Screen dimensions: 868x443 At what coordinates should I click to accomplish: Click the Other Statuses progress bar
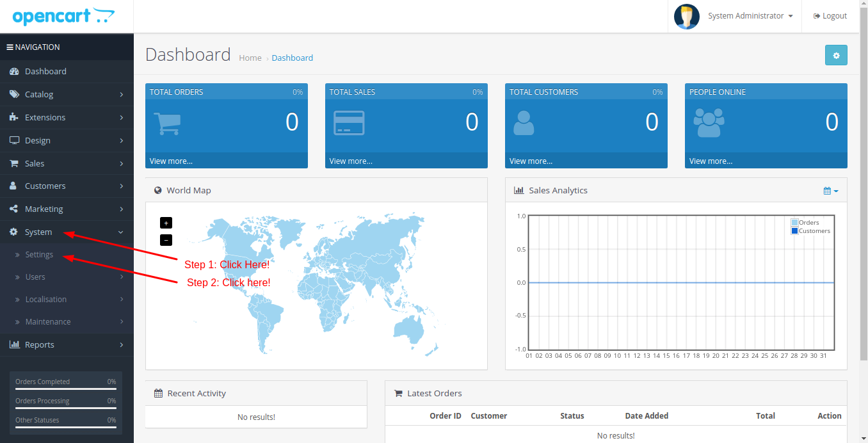(66, 427)
